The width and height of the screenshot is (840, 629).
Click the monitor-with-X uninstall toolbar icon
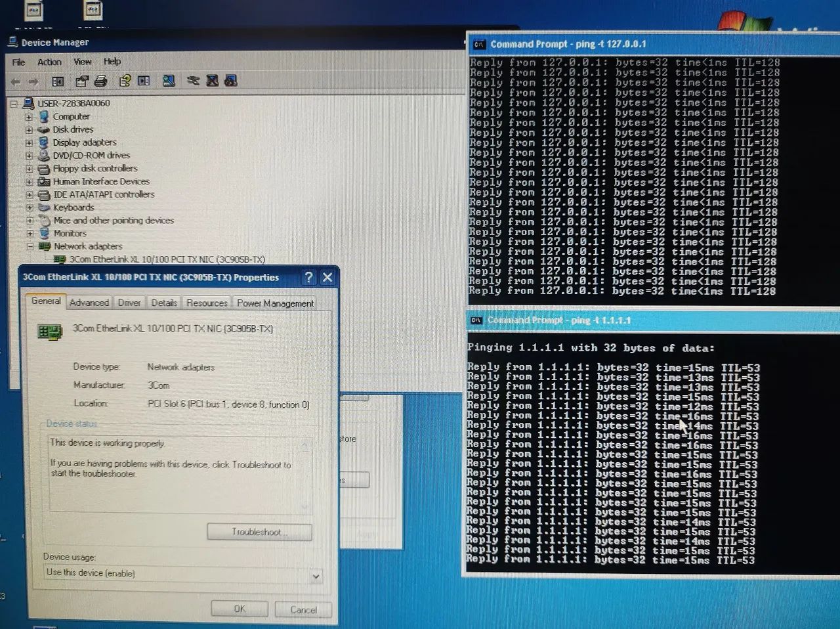coord(212,81)
